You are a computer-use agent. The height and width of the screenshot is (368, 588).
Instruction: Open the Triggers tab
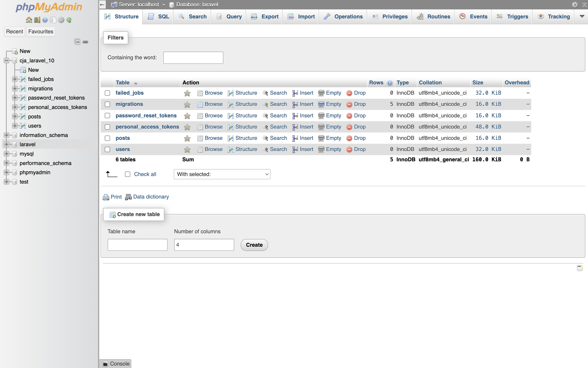point(512,17)
